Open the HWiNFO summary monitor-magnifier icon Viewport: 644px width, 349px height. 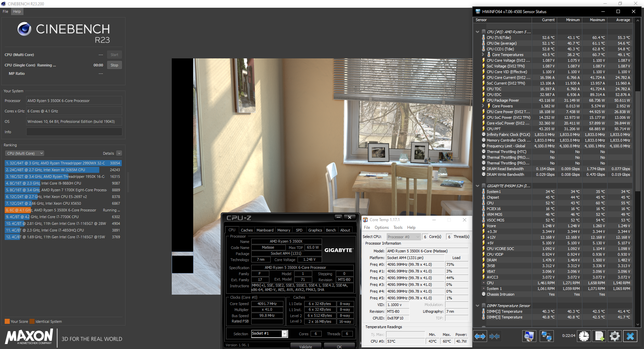pos(529,336)
